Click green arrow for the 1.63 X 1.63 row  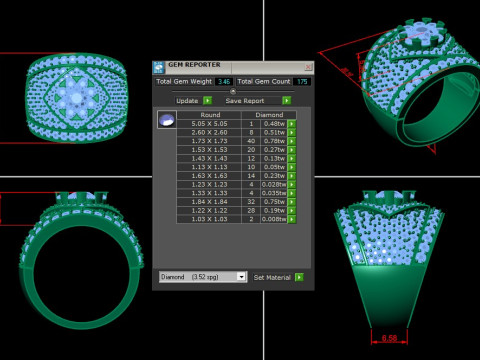click(x=292, y=176)
